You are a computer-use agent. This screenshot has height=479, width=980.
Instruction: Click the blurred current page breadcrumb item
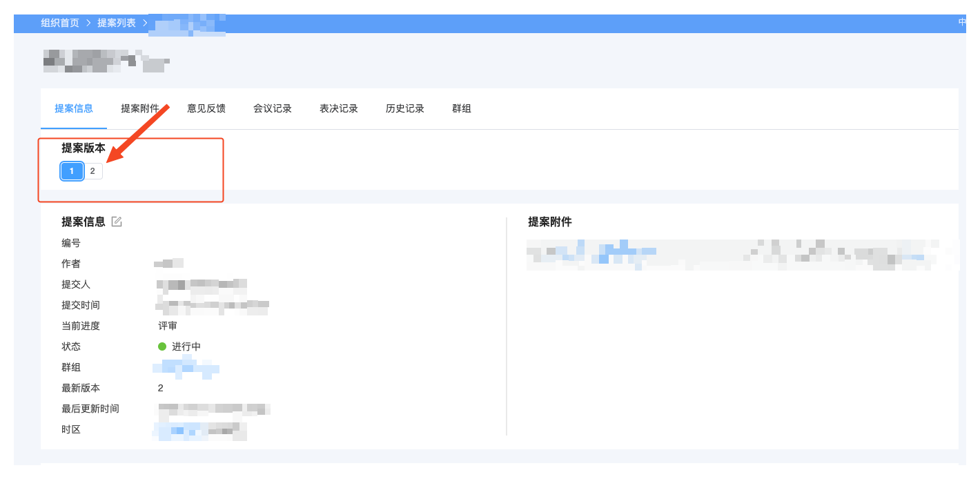tap(190, 24)
